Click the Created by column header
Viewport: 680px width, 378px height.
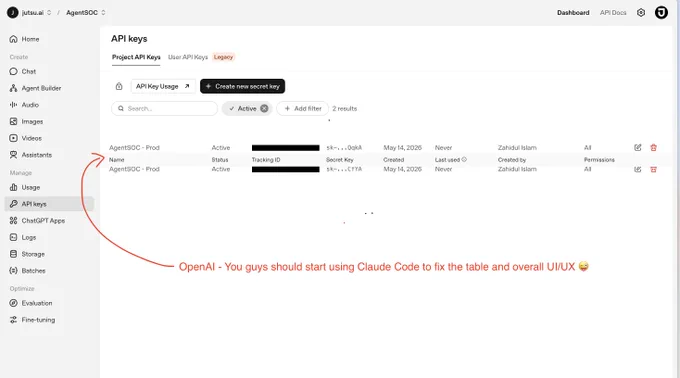point(512,160)
